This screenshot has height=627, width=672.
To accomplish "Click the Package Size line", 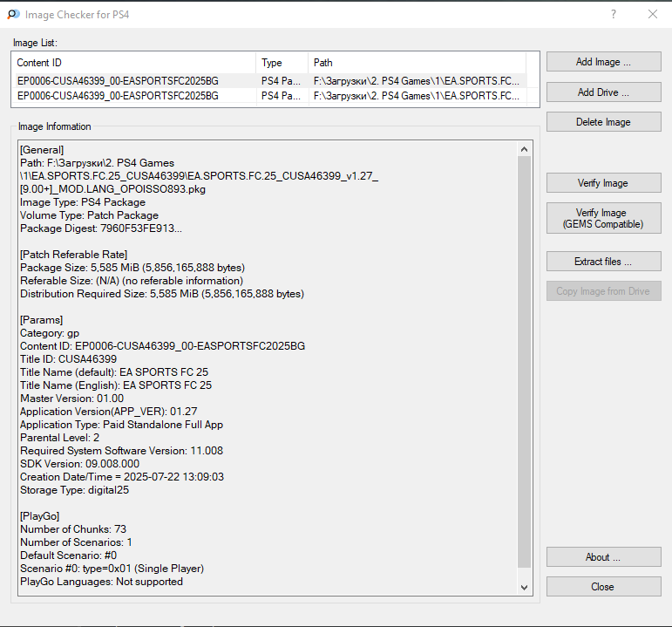I will click(x=132, y=268).
